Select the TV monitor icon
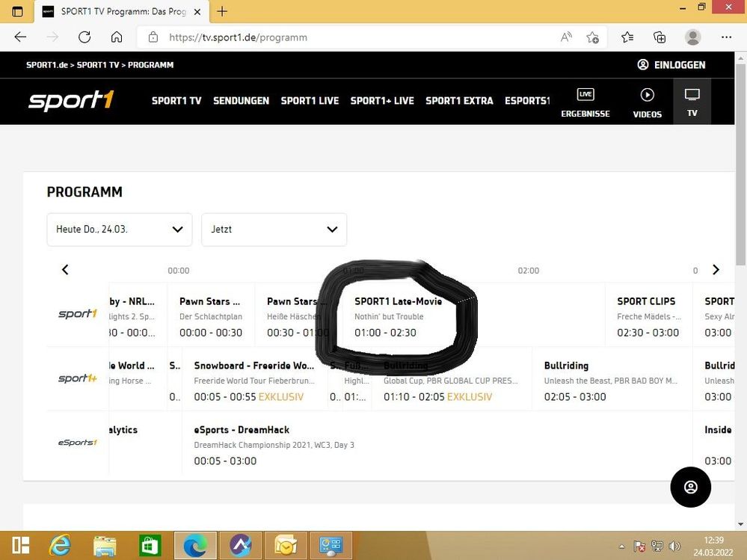The image size is (747, 560). (692, 94)
